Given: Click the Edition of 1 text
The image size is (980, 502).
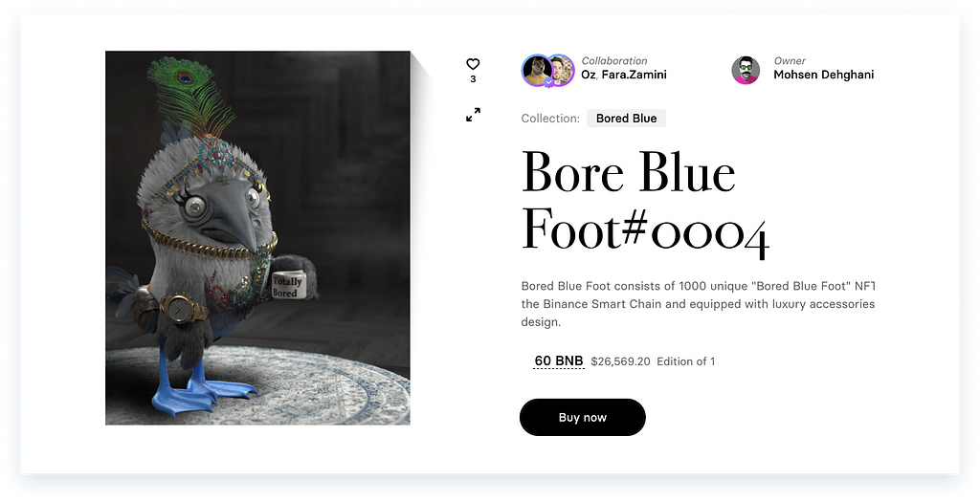Looking at the screenshot, I should point(685,361).
